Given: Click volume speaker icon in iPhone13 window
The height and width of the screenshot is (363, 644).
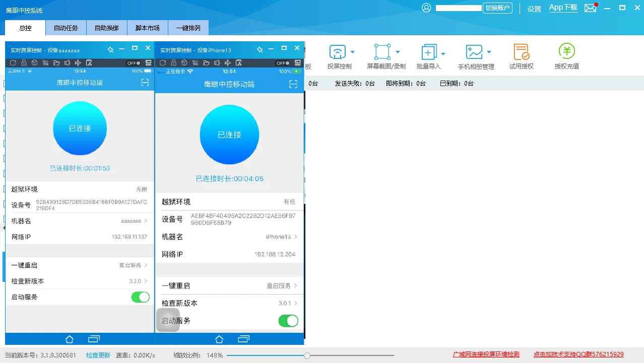Looking at the screenshot, I should point(216,63).
